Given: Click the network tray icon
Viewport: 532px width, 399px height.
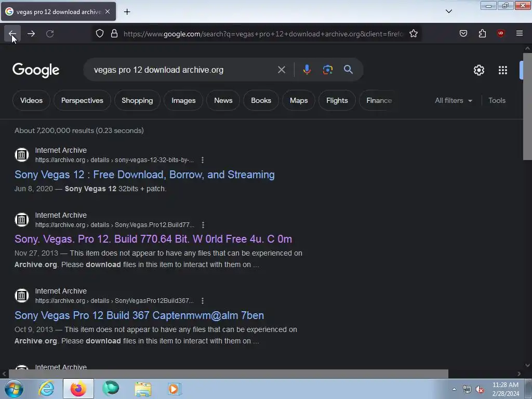Looking at the screenshot, I should click(x=467, y=390).
